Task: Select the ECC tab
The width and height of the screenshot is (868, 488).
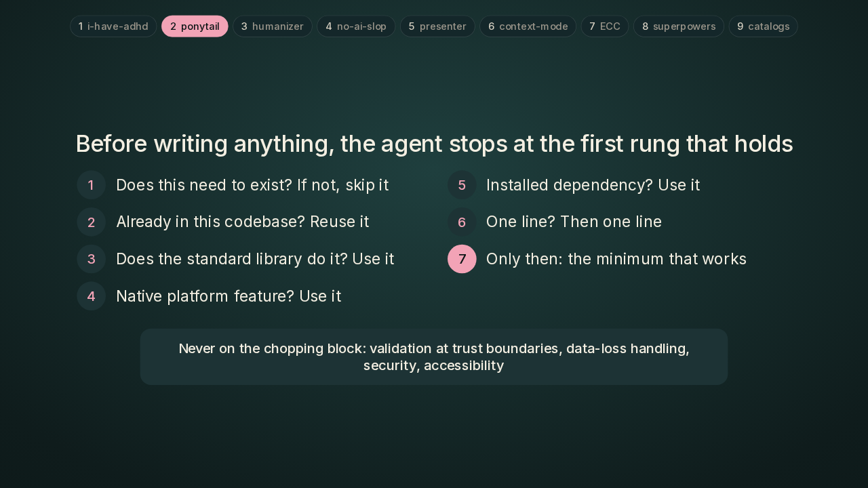Action: 605,26
